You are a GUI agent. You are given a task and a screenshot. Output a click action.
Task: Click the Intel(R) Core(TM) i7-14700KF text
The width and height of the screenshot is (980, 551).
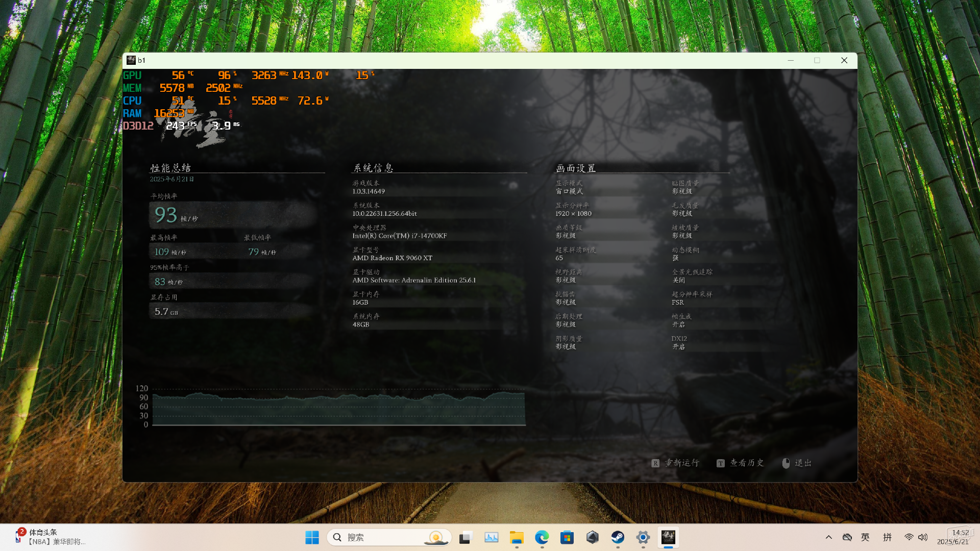coord(400,236)
